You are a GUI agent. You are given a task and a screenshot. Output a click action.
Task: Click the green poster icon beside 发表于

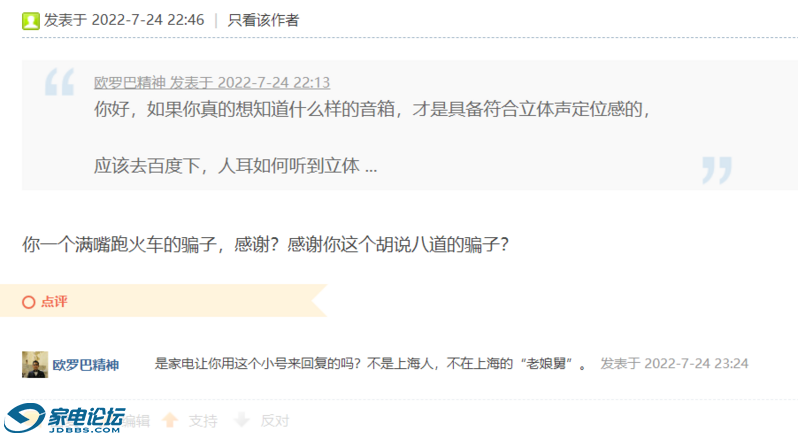click(x=31, y=21)
